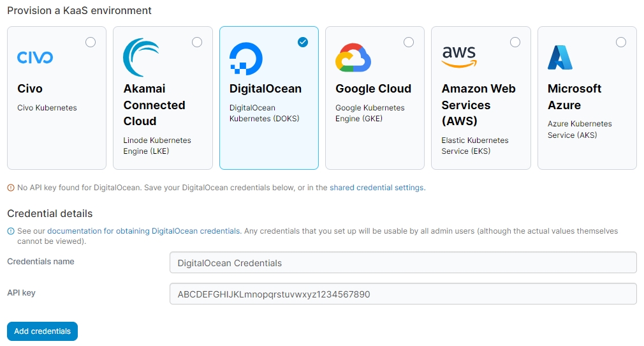
Task: Open documentation for obtaining DigitalOcean credentials
Action: (x=143, y=231)
